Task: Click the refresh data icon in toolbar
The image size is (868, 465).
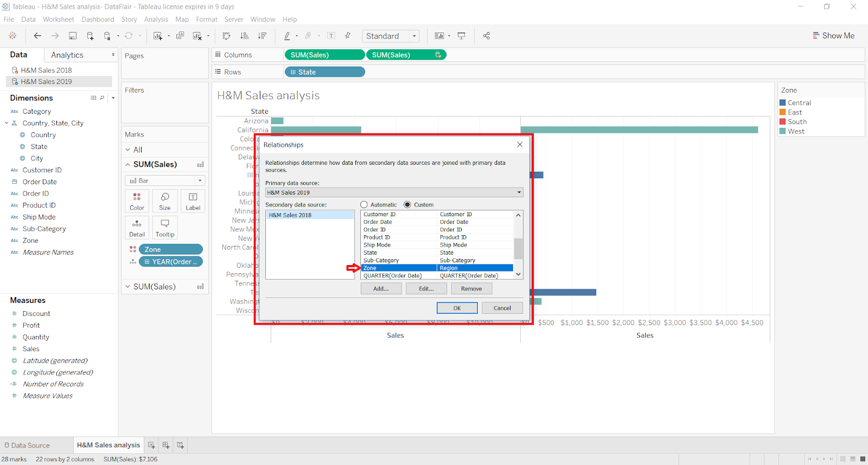Action: 129,36
